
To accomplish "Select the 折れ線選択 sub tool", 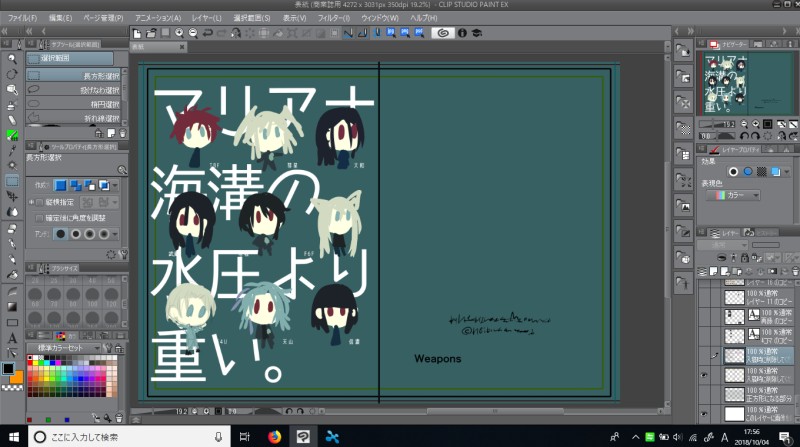I will click(x=73, y=118).
